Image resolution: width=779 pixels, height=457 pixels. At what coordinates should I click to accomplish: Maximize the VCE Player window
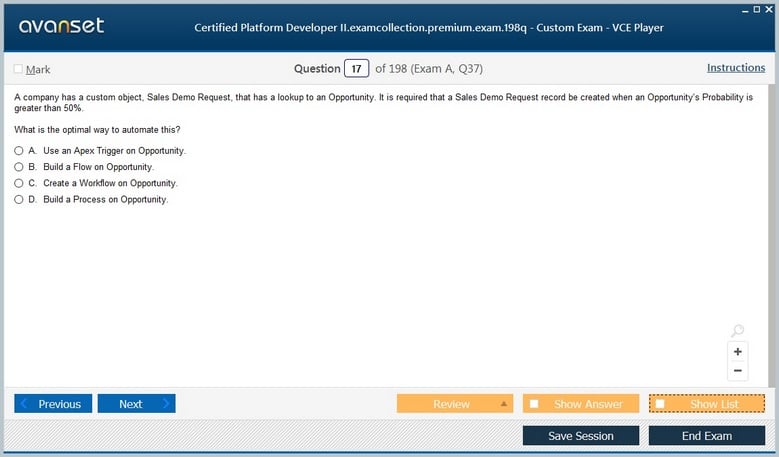pyautogui.click(x=757, y=9)
